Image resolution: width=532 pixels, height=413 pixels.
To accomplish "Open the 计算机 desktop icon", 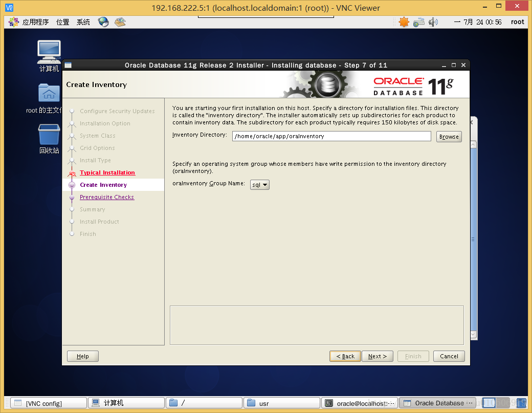I will [49, 56].
